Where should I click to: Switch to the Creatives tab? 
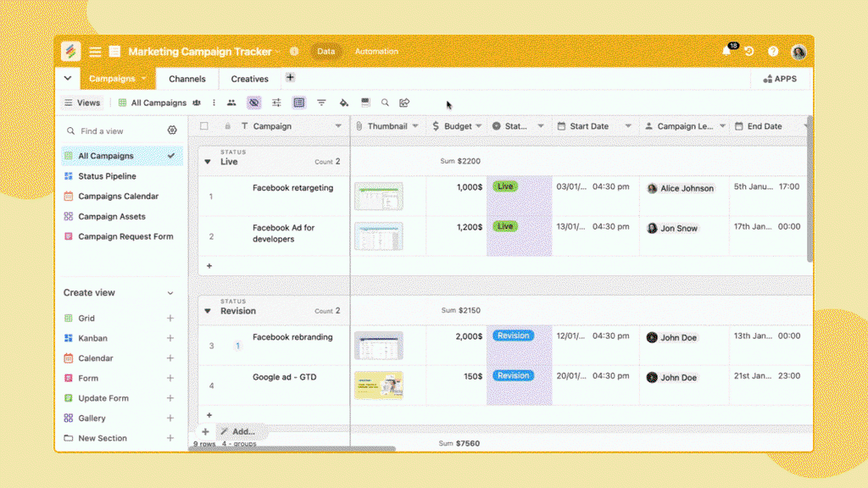coord(250,79)
